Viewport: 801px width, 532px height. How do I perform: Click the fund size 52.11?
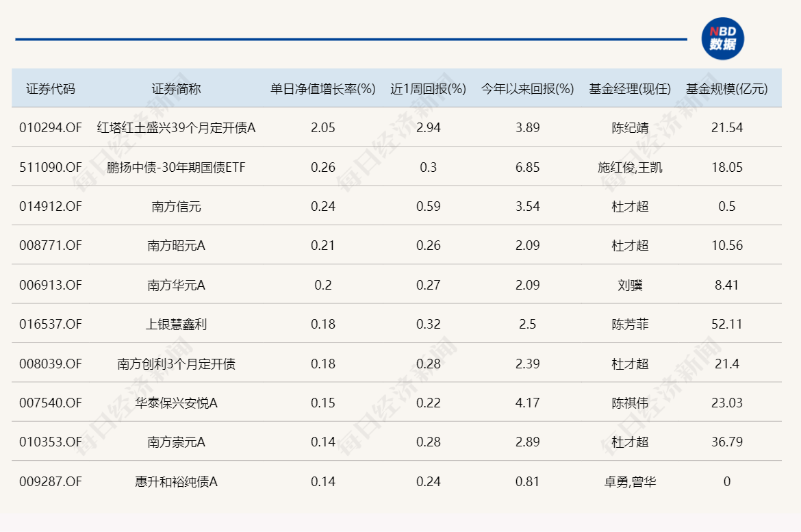(x=727, y=324)
